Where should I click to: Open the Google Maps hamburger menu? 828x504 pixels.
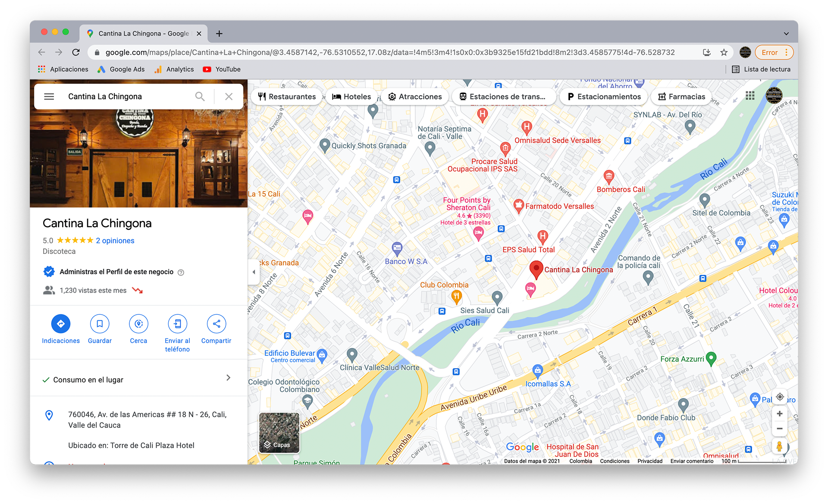pos(49,97)
